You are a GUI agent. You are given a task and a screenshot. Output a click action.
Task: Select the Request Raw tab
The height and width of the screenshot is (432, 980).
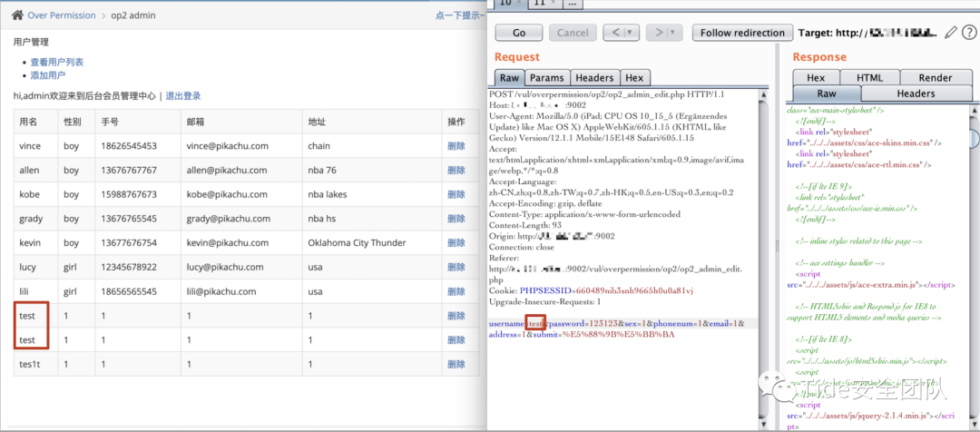pos(509,78)
